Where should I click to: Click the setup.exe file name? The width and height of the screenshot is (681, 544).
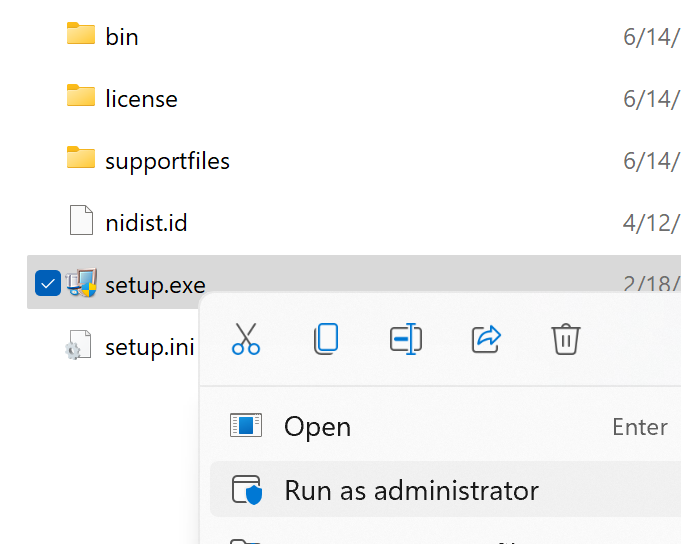click(155, 286)
